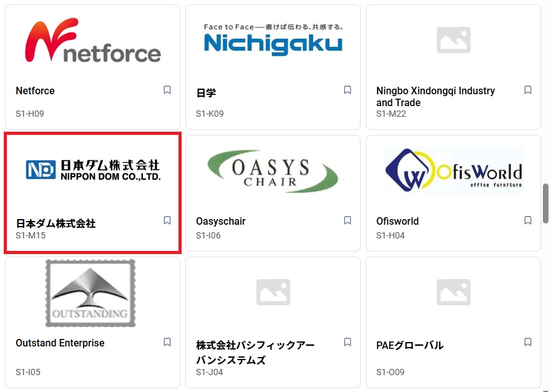This screenshot has height=392, width=551.
Task: Click placeholder image on Ningbo Xindongqi card
Action: (453, 40)
